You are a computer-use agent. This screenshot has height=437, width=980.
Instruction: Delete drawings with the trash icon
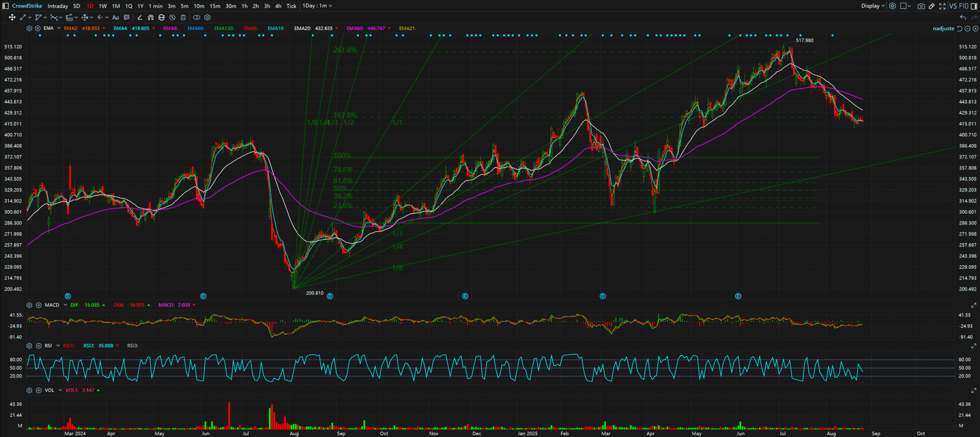[183, 18]
